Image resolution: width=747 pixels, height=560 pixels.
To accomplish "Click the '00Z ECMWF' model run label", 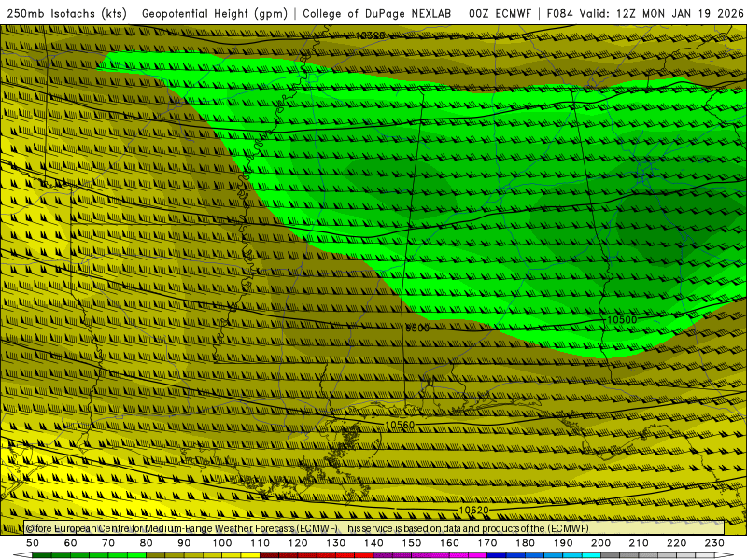I will (500, 13).
